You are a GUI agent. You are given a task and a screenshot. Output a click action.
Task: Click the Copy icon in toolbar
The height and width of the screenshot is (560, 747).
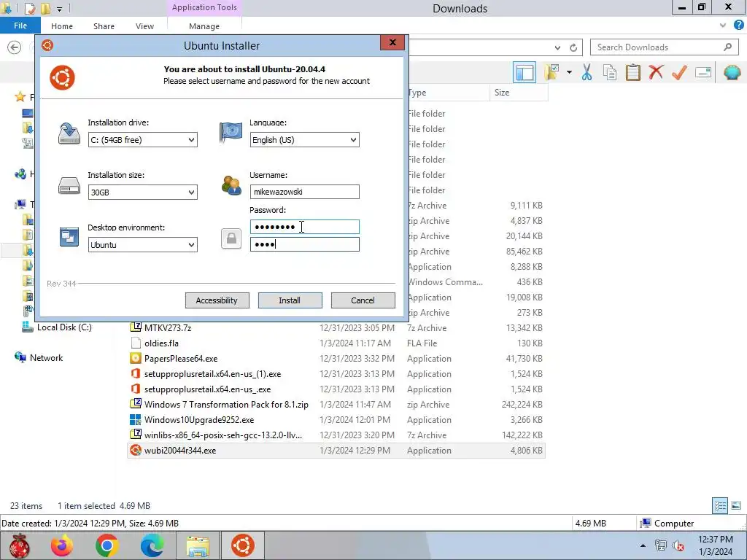(609, 72)
